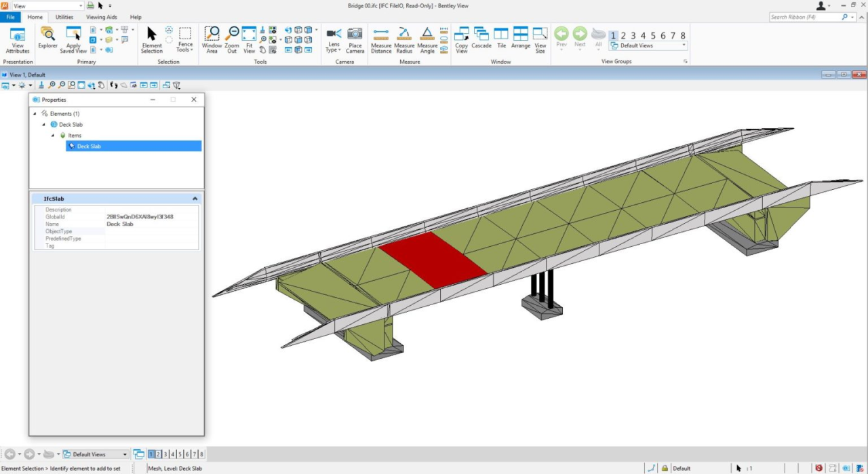868x474 pixels.
Task: Toggle view 3 in bottom view bar
Action: (165, 454)
